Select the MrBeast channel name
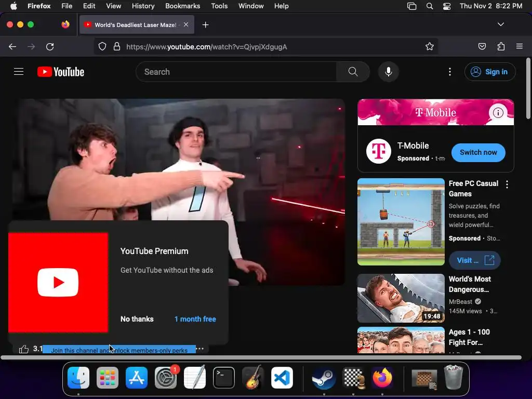 coord(460,302)
